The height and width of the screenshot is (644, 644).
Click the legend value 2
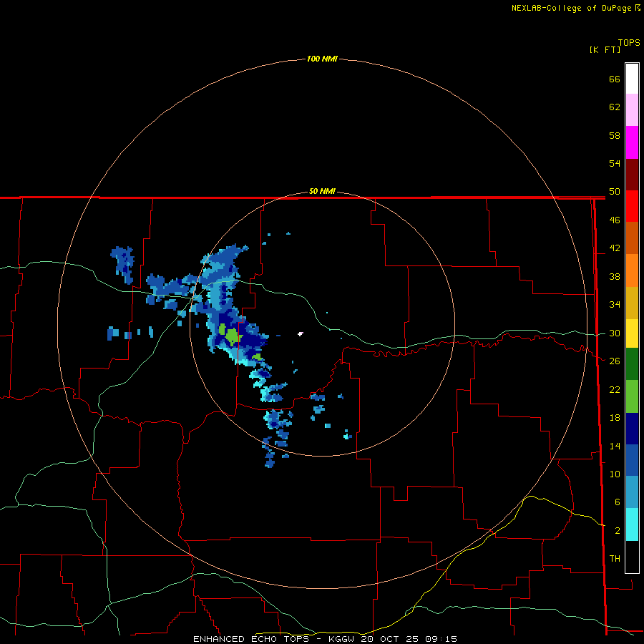pyautogui.click(x=617, y=531)
